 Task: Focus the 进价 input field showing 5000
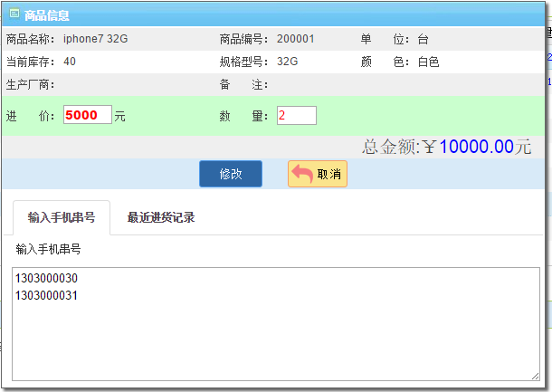click(x=87, y=116)
